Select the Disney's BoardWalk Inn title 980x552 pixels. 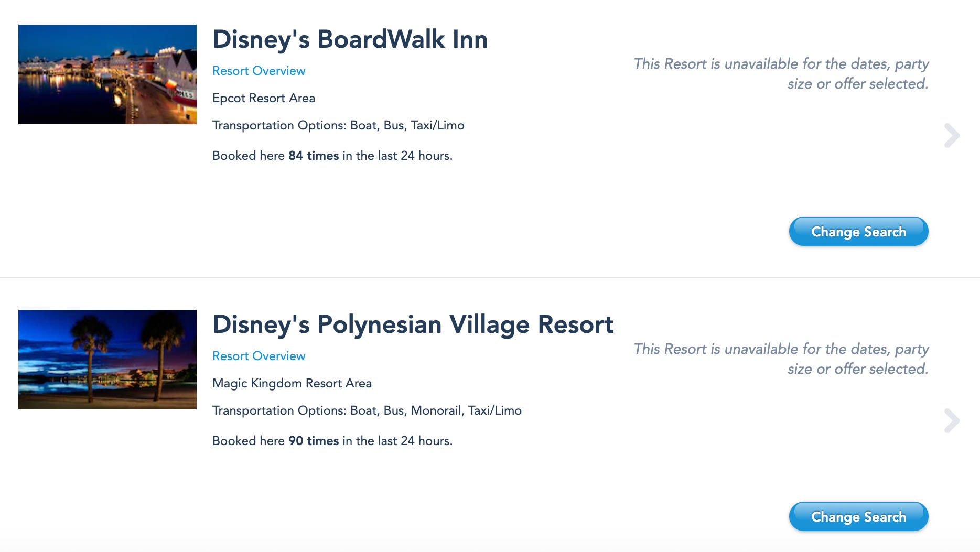[x=350, y=40]
